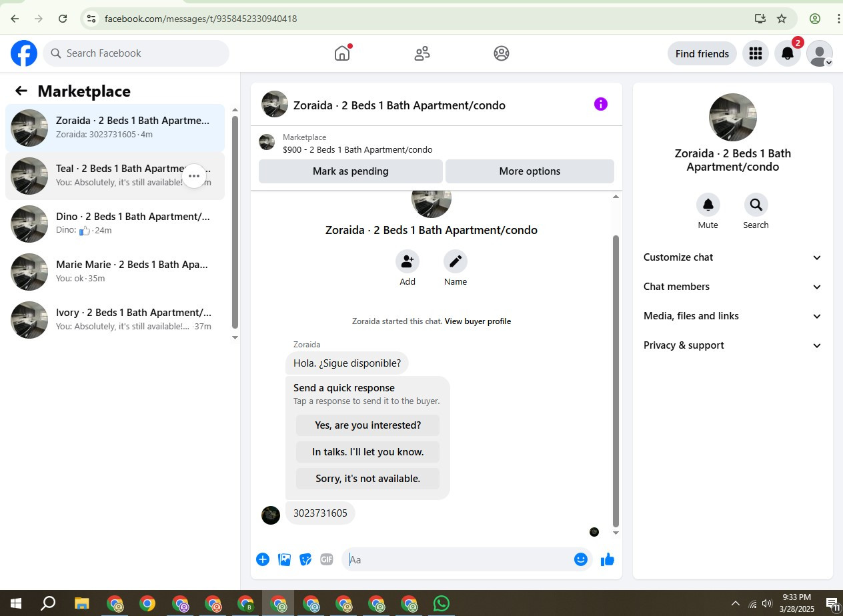Click Mark as pending button

coord(351,171)
